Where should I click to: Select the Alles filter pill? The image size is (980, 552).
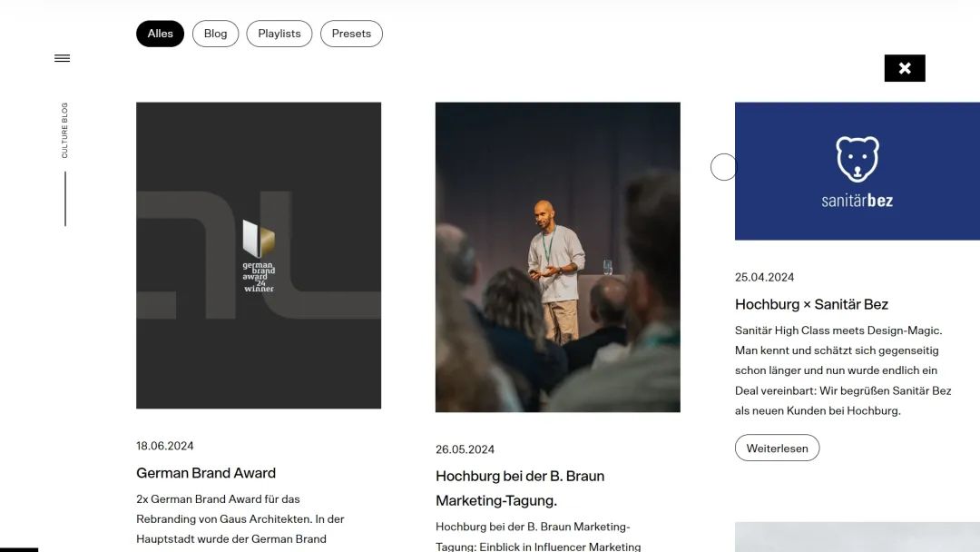click(160, 34)
